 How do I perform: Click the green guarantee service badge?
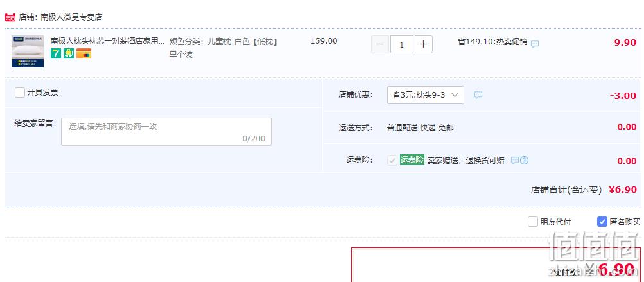tap(69, 53)
